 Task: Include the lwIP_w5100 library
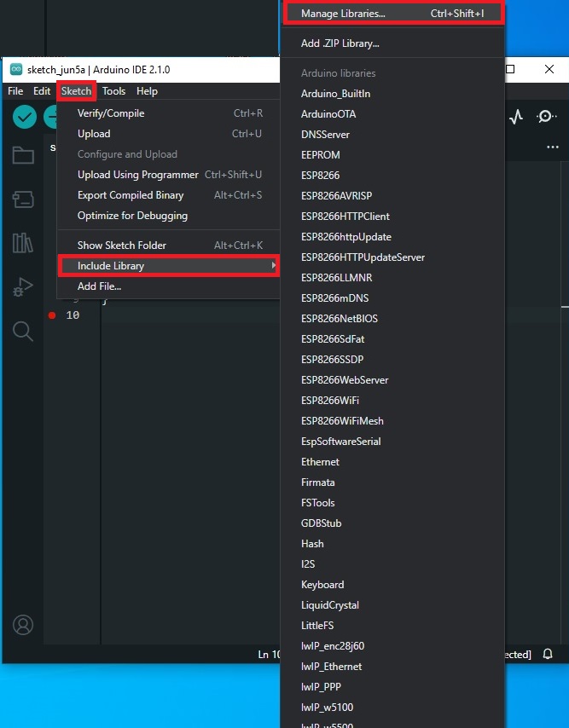pos(393,707)
